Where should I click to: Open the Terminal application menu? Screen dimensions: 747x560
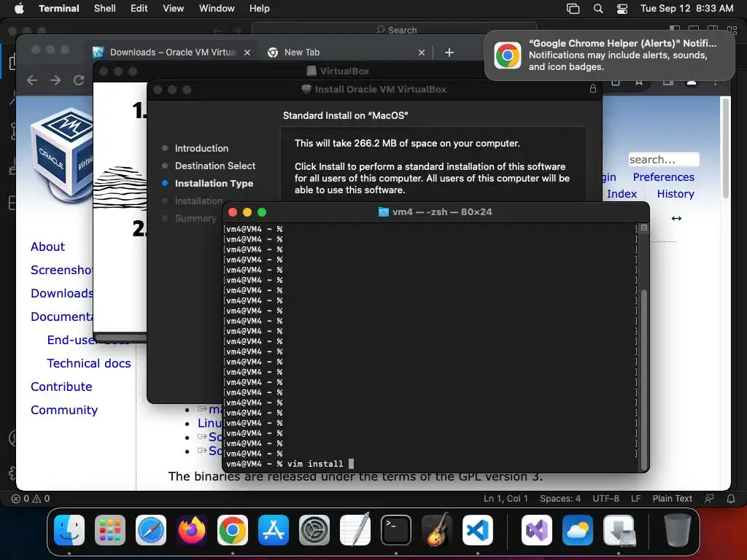[x=59, y=9]
